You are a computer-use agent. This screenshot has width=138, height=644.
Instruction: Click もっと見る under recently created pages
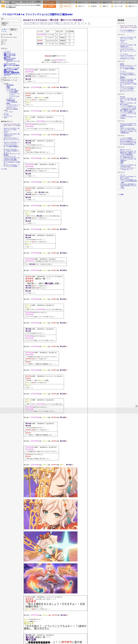4,169
